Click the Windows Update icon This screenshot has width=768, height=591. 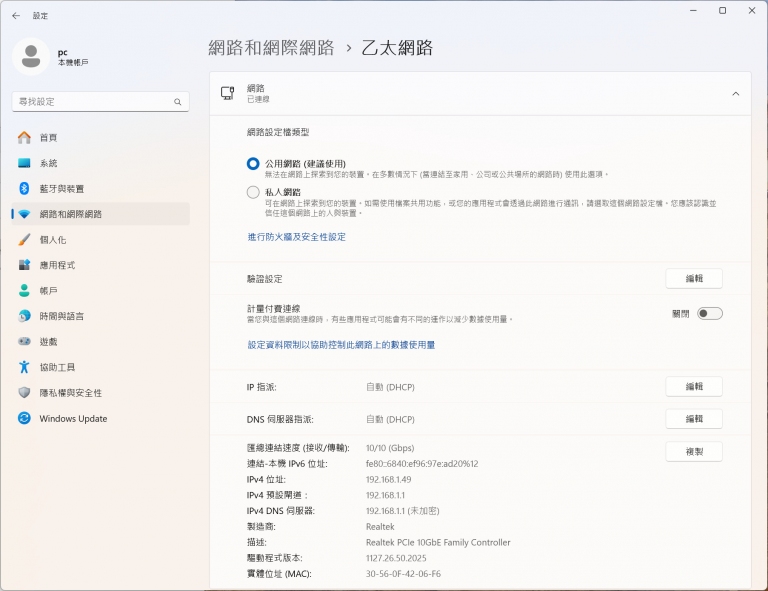(24, 419)
